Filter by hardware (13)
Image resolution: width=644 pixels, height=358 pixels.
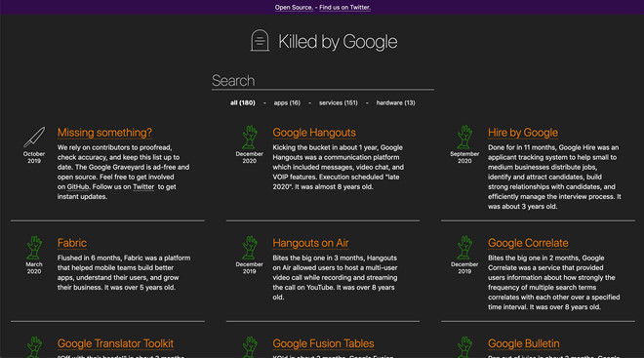pyautogui.click(x=395, y=102)
